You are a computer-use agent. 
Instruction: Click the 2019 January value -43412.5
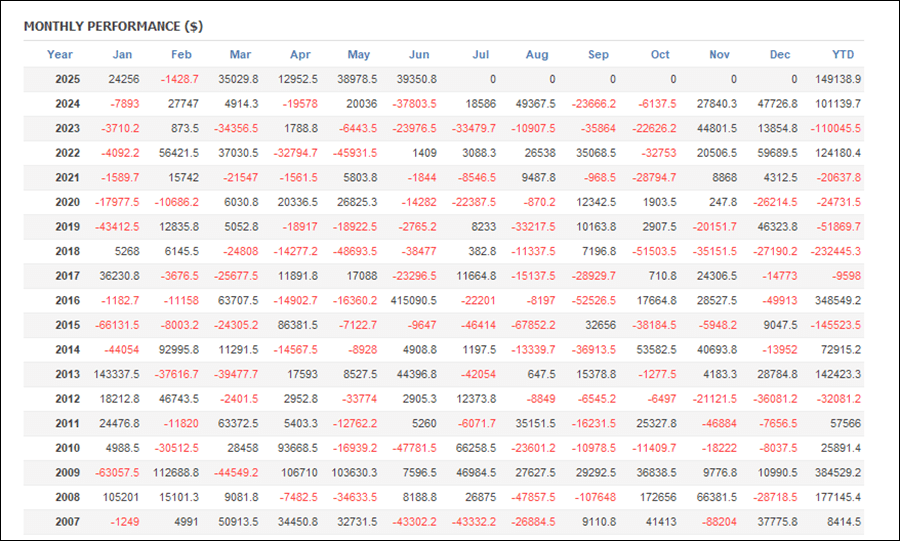[117, 227]
